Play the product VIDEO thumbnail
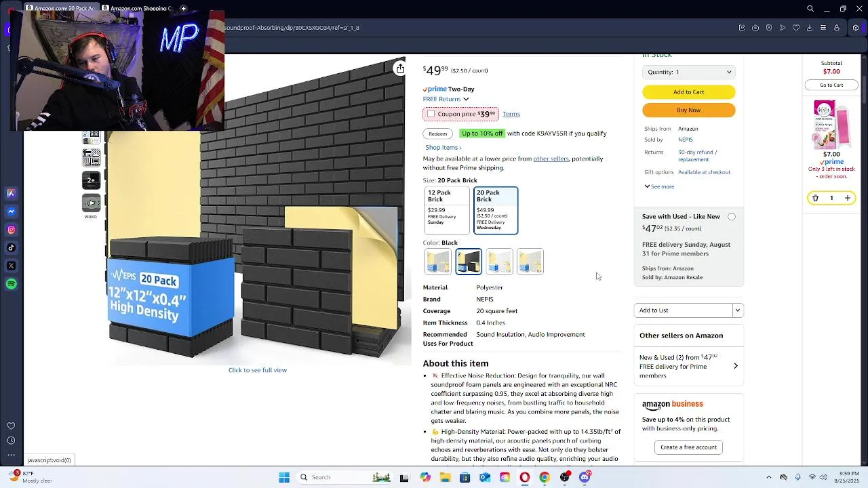The height and width of the screenshot is (488, 868). pyautogui.click(x=91, y=203)
